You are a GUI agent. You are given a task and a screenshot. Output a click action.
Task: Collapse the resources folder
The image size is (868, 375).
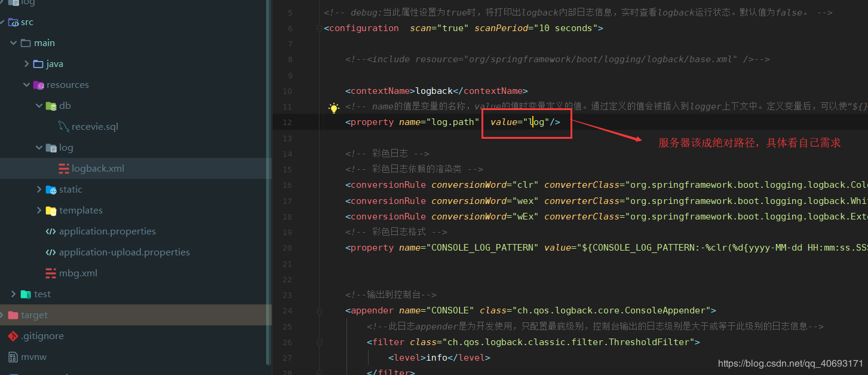click(x=26, y=85)
